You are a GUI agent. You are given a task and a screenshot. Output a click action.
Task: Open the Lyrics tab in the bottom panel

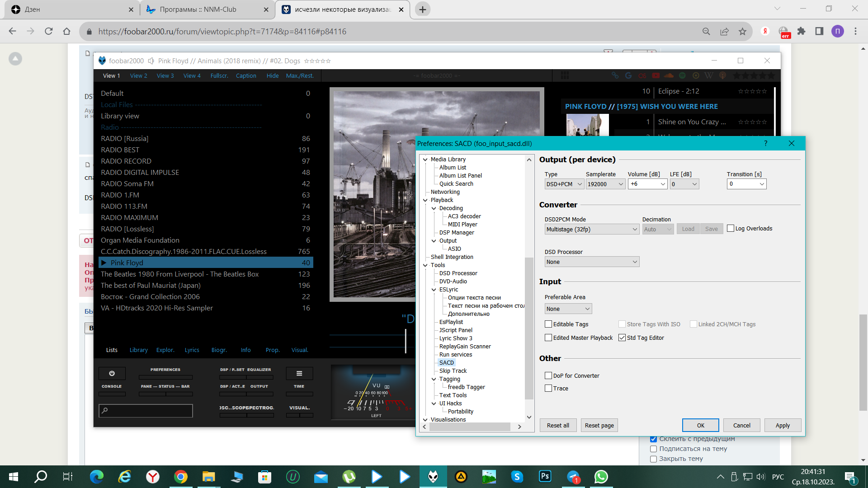tap(192, 350)
